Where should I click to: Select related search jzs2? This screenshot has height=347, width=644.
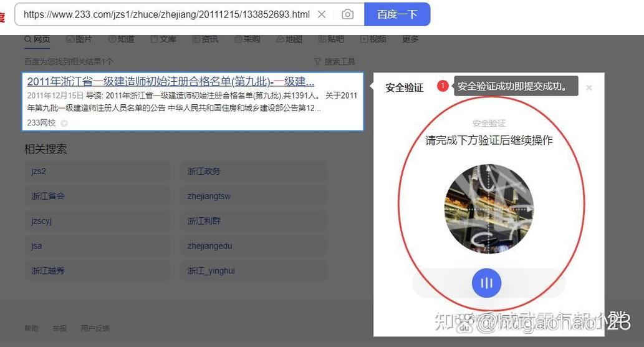pyautogui.click(x=98, y=171)
